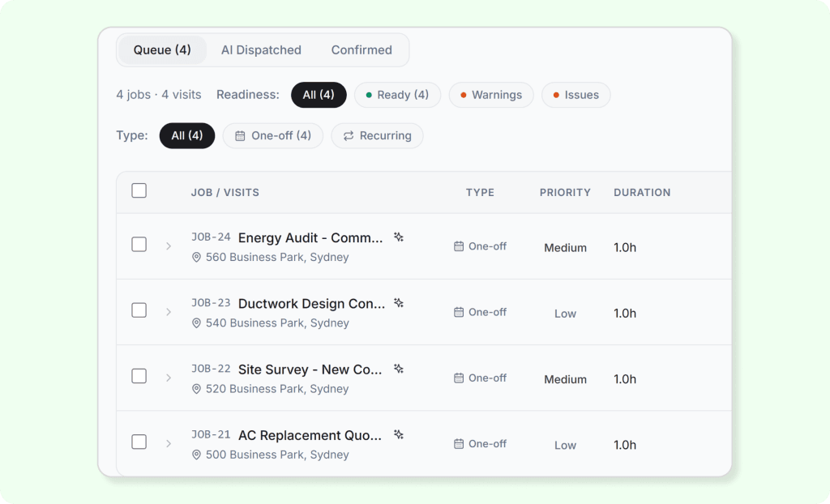Viewport: 830px width, 504px height.
Task: Click the sparkle icon next to Ductwork Design job
Action: [398, 303]
